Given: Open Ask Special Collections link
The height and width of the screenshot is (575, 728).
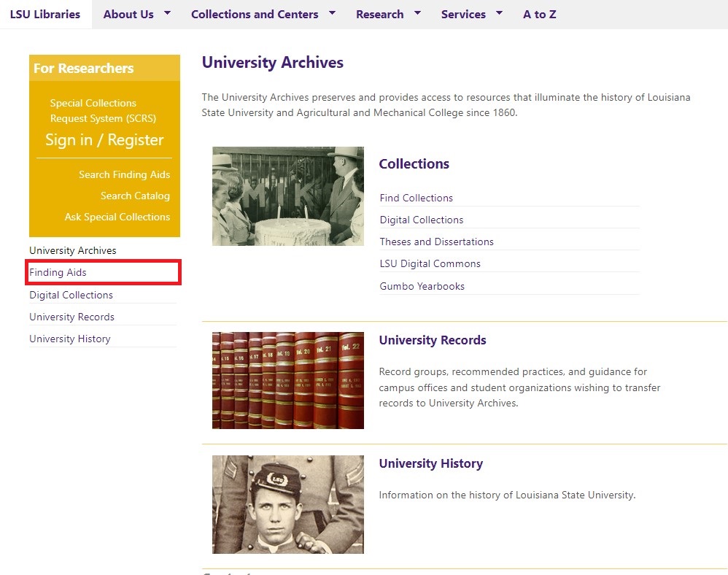Looking at the screenshot, I should tap(117, 217).
